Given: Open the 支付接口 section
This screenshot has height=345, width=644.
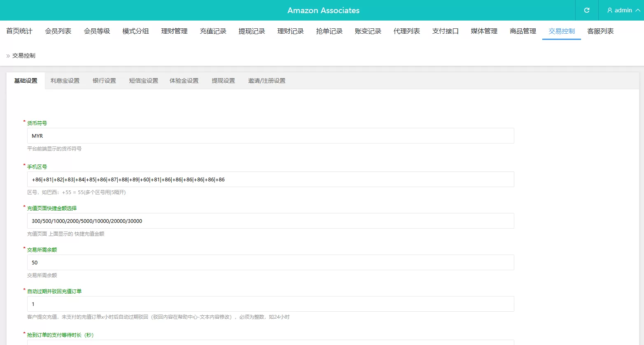Looking at the screenshot, I should (x=445, y=31).
